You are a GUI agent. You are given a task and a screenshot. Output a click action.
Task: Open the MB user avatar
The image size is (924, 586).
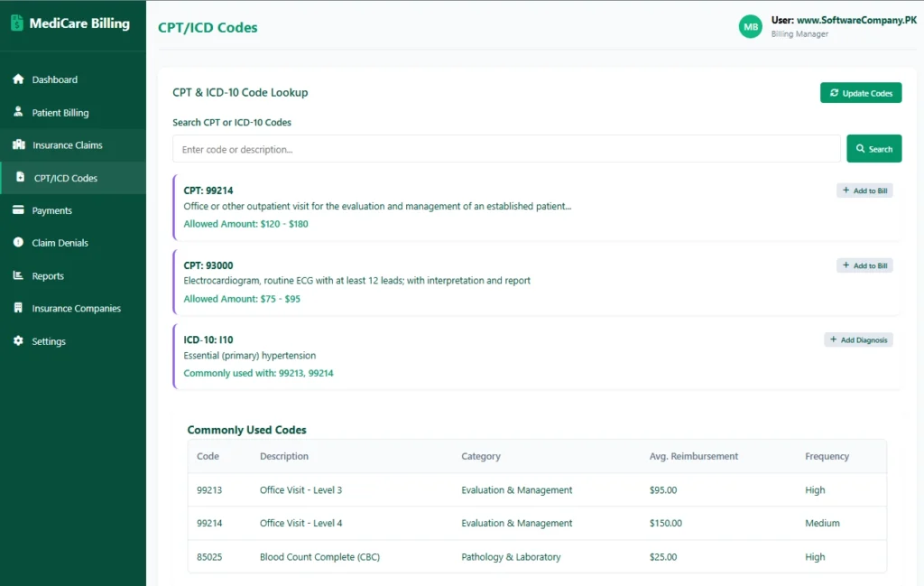(x=750, y=27)
